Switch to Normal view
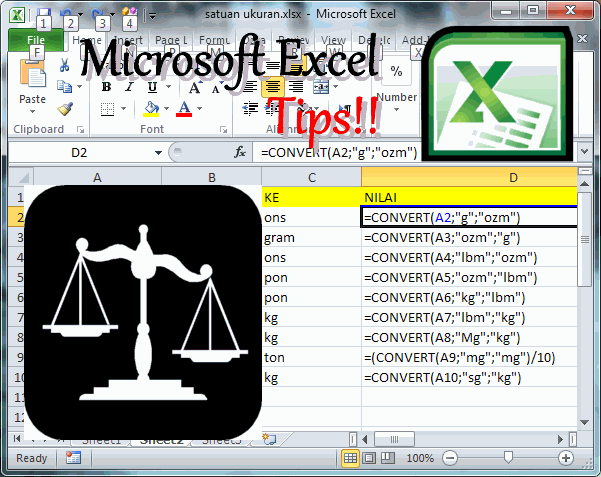Image resolution: width=601 pixels, height=477 pixels. 350,458
